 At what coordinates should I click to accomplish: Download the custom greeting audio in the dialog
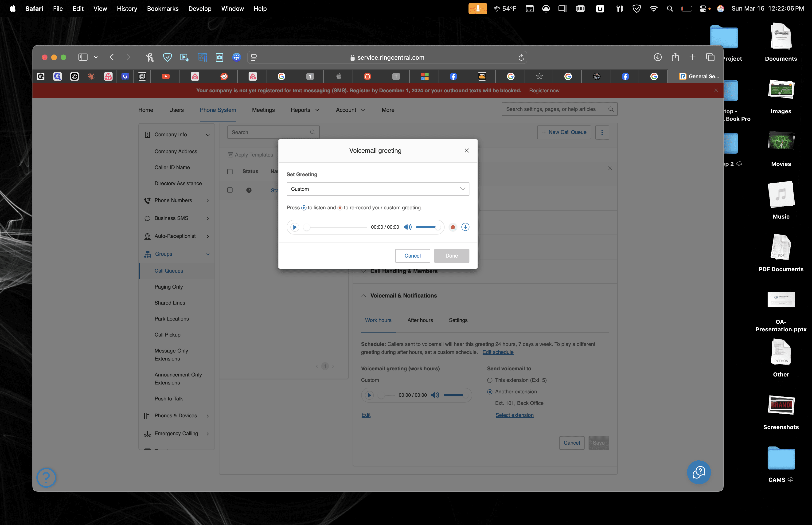(465, 227)
